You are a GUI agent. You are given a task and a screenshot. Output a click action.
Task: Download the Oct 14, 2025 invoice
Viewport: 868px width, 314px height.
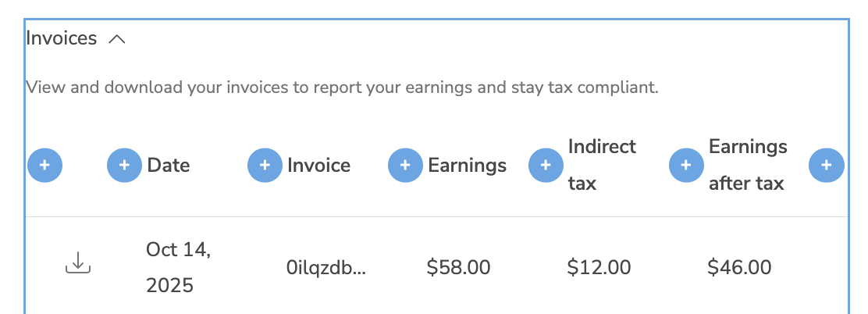[77, 263]
